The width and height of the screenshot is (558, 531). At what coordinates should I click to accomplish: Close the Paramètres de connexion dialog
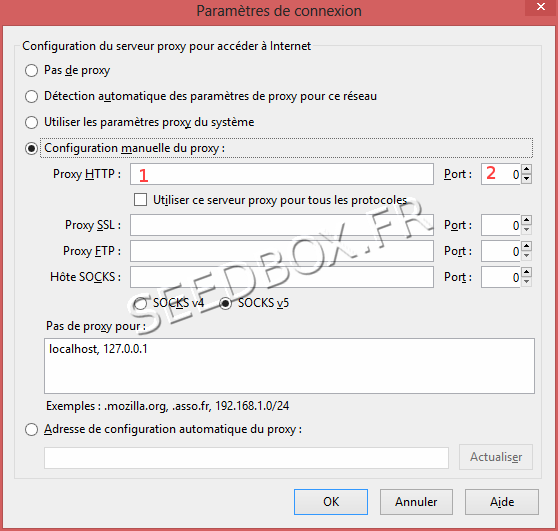pos(541,7)
